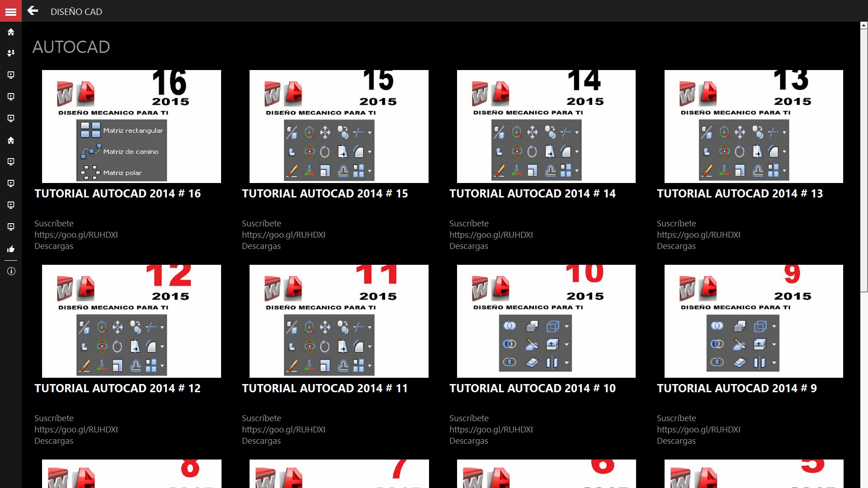Open goo.gl link under tutorial # 9
The height and width of the screenshot is (488, 868).
[x=698, y=429]
